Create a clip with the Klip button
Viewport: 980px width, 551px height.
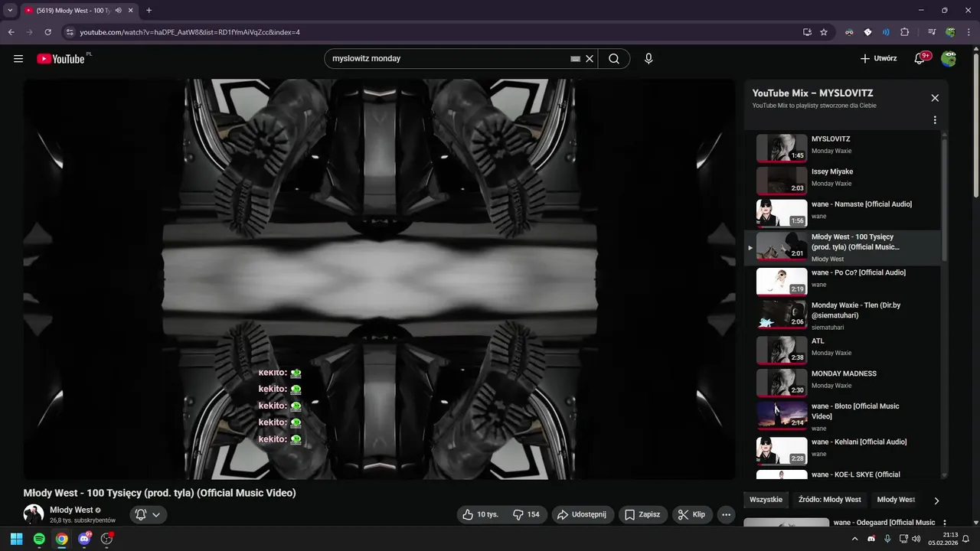tap(692, 515)
